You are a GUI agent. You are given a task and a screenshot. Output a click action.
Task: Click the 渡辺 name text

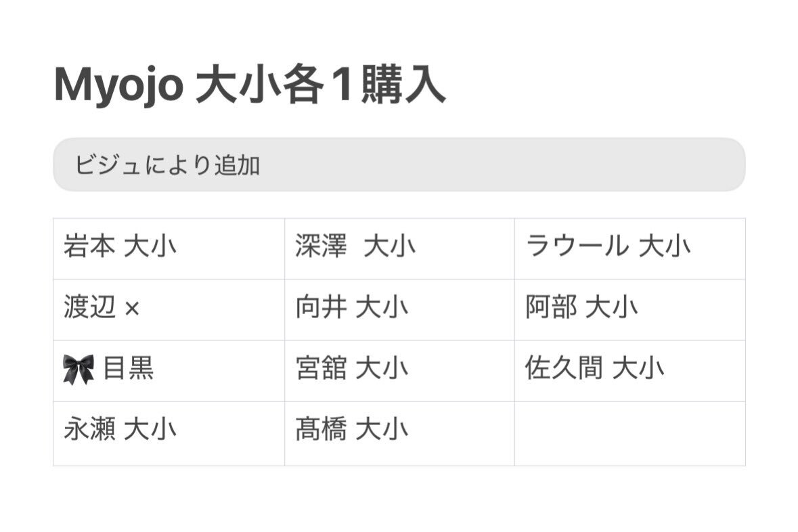click(x=89, y=307)
